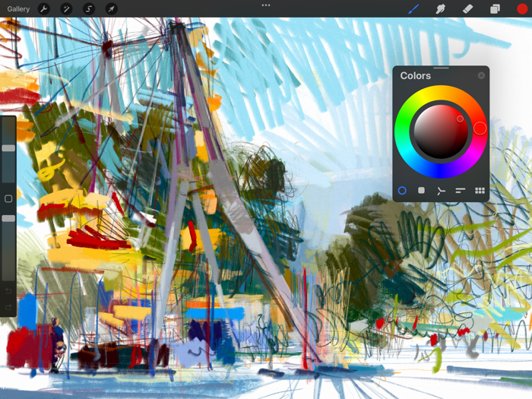
Task: Switch to Palettes color mode tab
Action: [480, 190]
